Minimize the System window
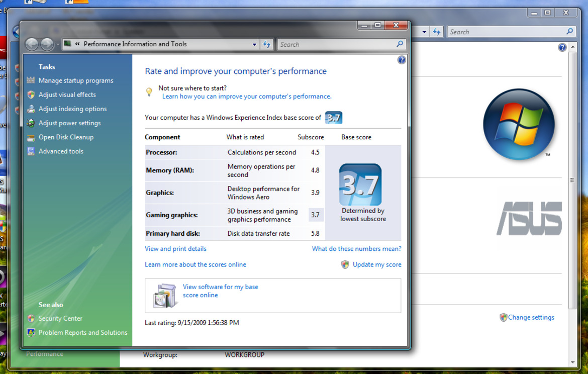This screenshot has width=588, height=374. tap(534, 13)
